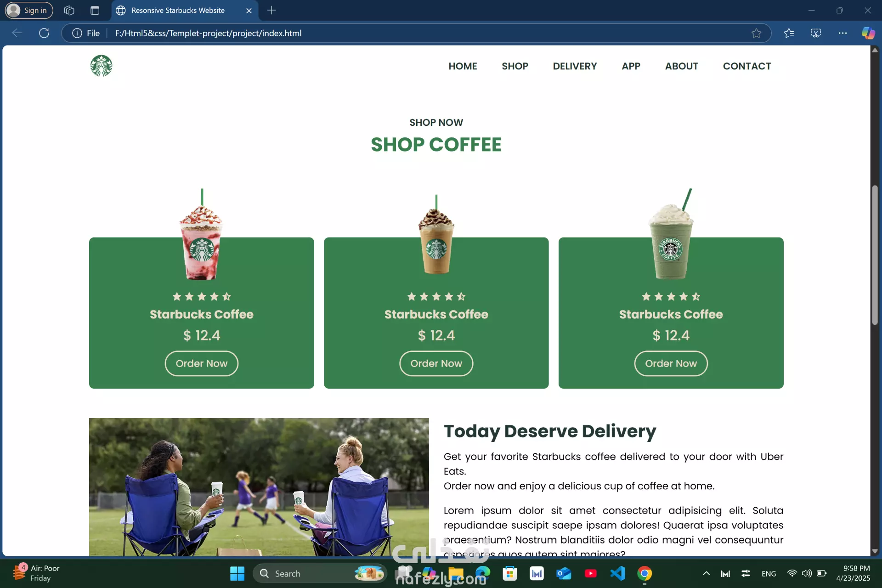Viewport: 882px width, 588px height.
Task: Click Order Now on third coffee card
Action: coord(671,363)
